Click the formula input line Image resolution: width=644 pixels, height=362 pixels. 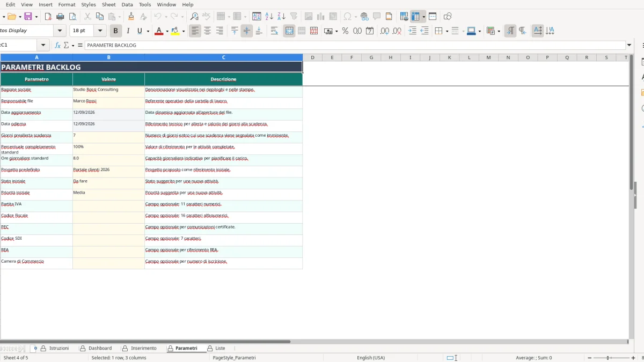tap(355, 45)
